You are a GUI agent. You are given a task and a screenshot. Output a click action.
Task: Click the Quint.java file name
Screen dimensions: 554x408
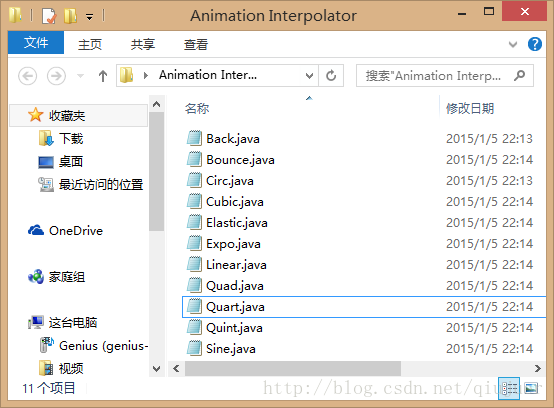coord(234,328)
